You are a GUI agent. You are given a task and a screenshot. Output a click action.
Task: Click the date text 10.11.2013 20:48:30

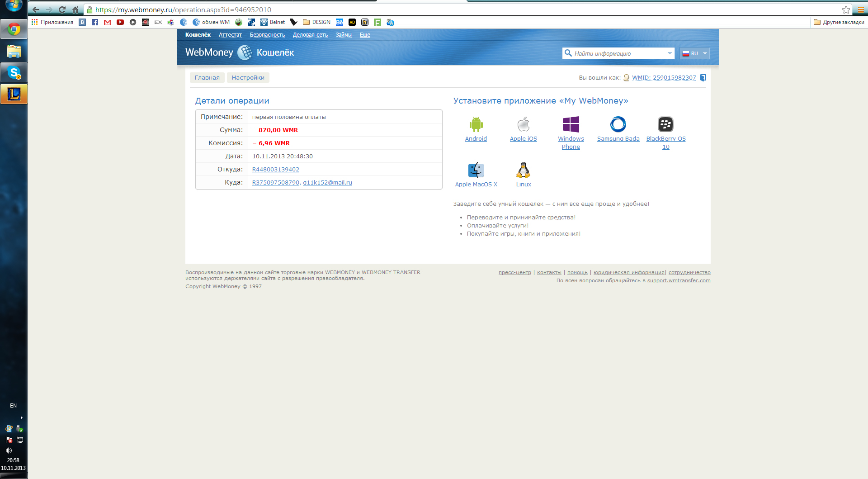coord(283,157)
